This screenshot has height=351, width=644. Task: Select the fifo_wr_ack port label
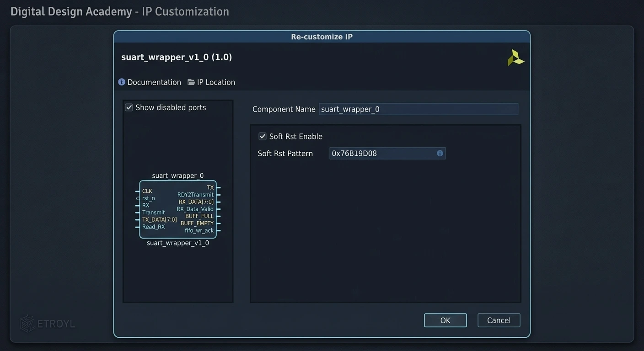(x=199, y=230)
